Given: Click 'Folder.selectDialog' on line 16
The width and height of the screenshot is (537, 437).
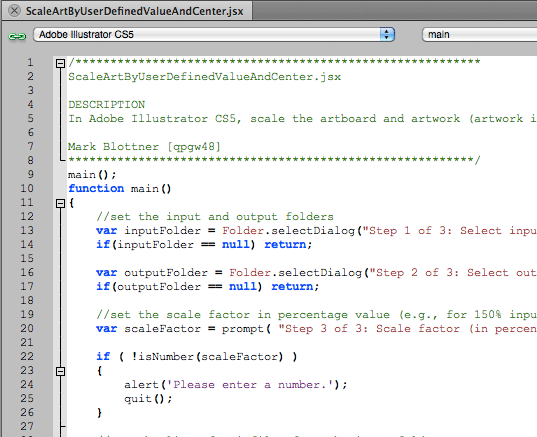Looking at the screenshot, I should (295, 273).
